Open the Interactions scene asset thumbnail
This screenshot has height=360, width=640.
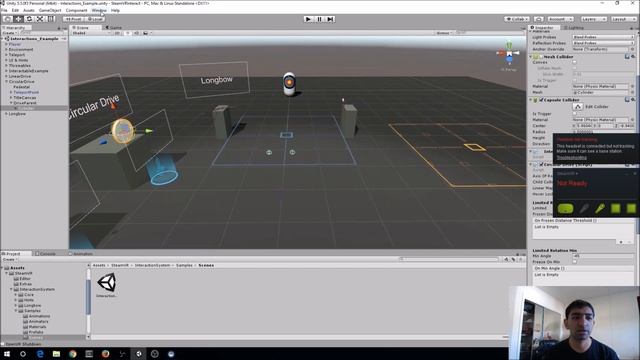107,282
